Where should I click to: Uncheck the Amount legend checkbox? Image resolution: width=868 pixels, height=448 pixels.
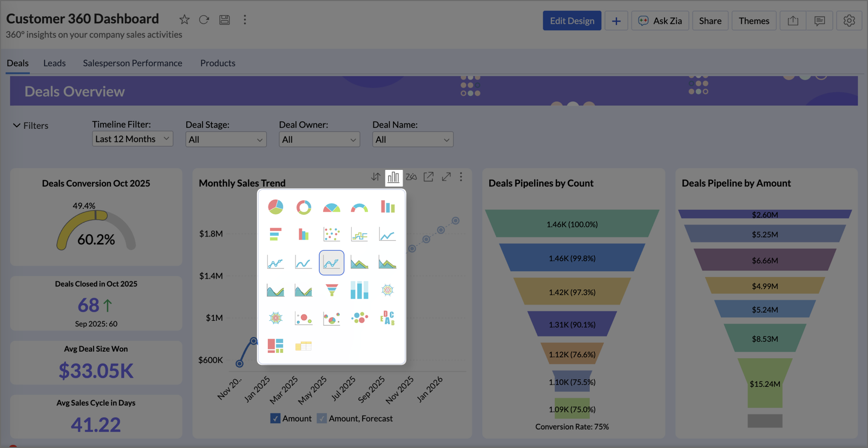pos(275,418)
